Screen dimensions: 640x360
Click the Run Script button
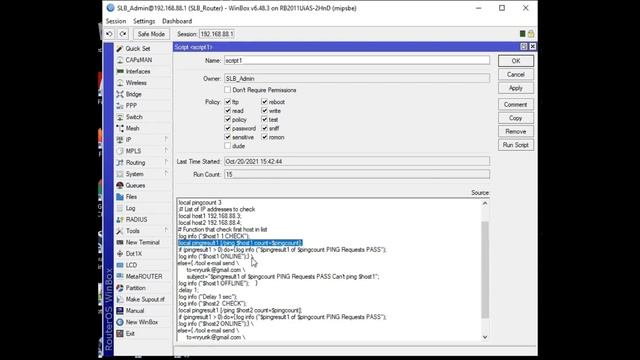point(516,145)
